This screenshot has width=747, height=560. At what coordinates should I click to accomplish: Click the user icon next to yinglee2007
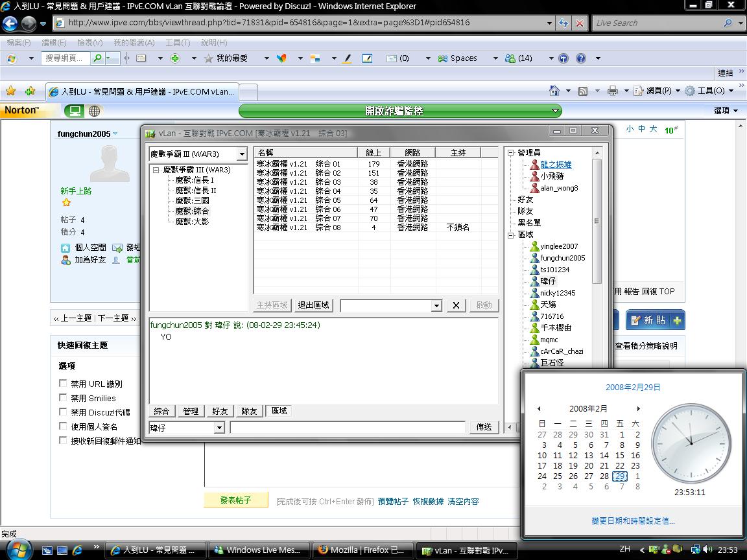(534, 246)
